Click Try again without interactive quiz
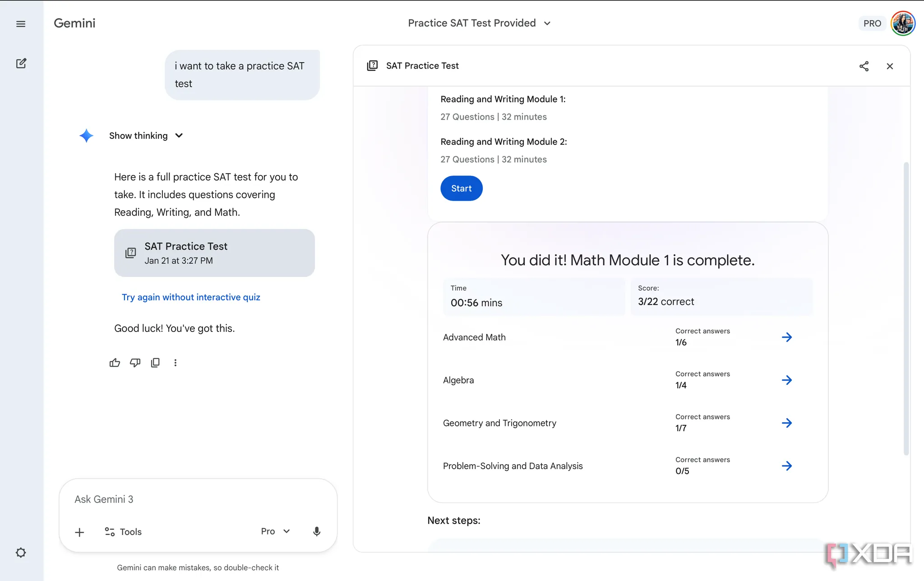The image size is (924, 581). (191, 297)
